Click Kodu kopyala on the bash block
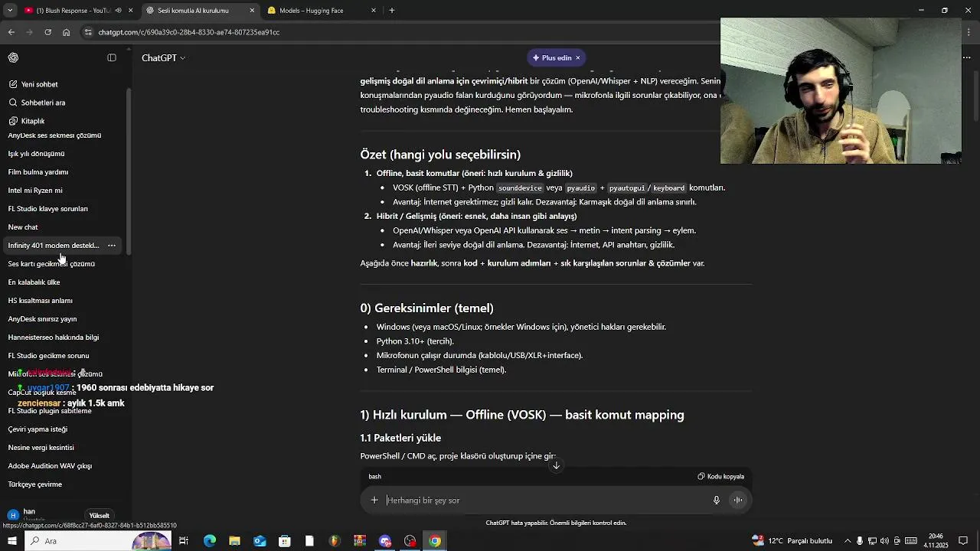 coord(720,477)
